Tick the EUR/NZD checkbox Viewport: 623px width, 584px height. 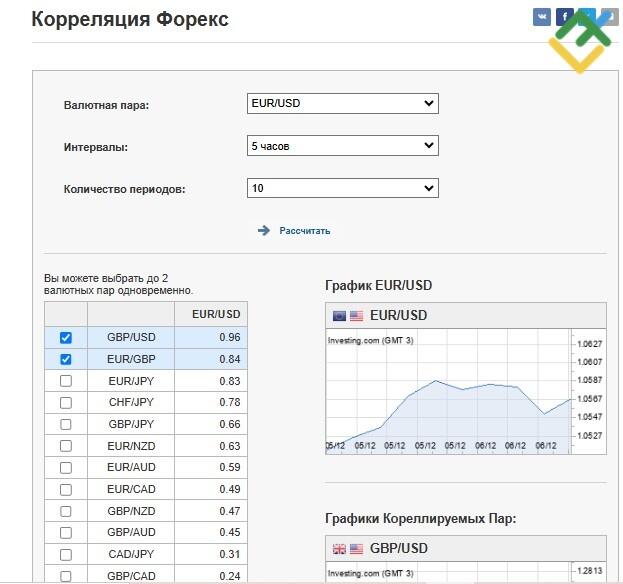point(66,446)
